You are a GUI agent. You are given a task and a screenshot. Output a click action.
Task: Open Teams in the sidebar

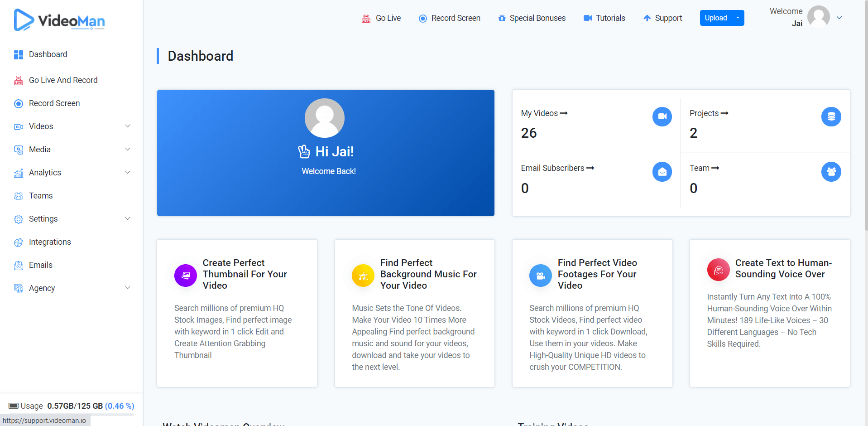coord(41,196)
